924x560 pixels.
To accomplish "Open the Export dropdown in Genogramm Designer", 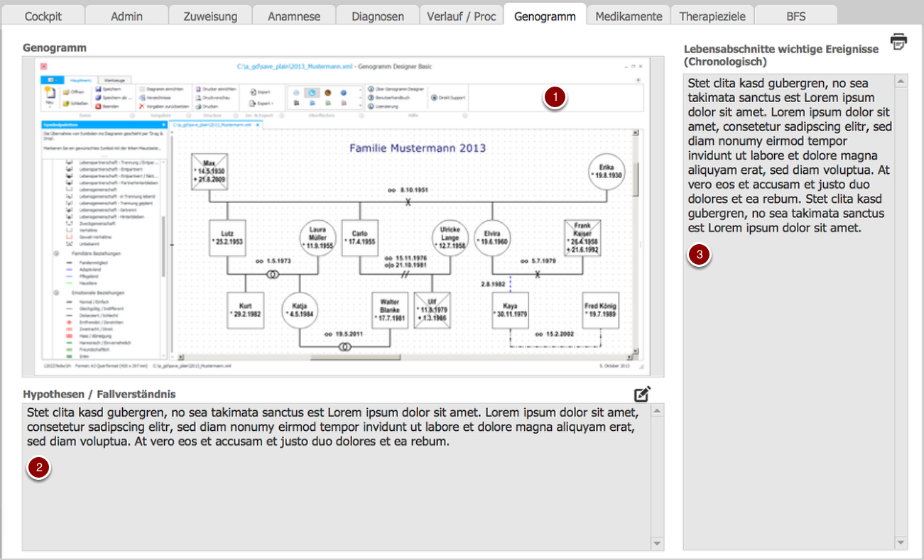I will [261, 104].
